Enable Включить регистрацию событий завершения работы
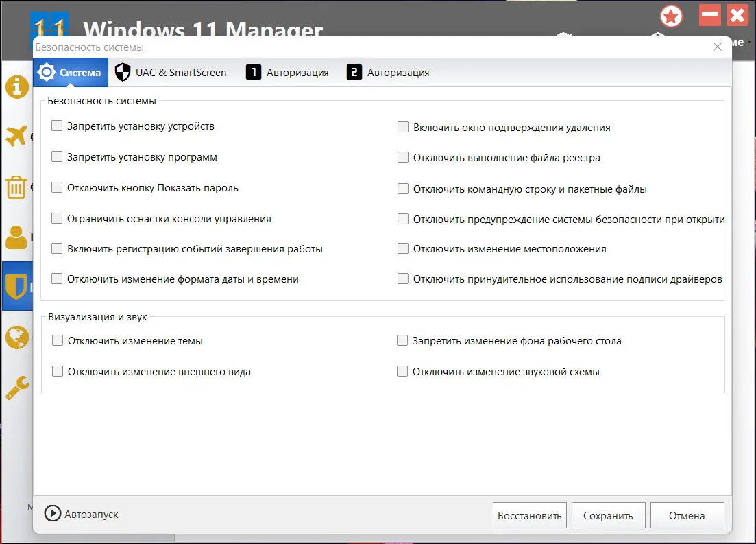Viewport: 756px width, 544px height. [x=57, y=248]
